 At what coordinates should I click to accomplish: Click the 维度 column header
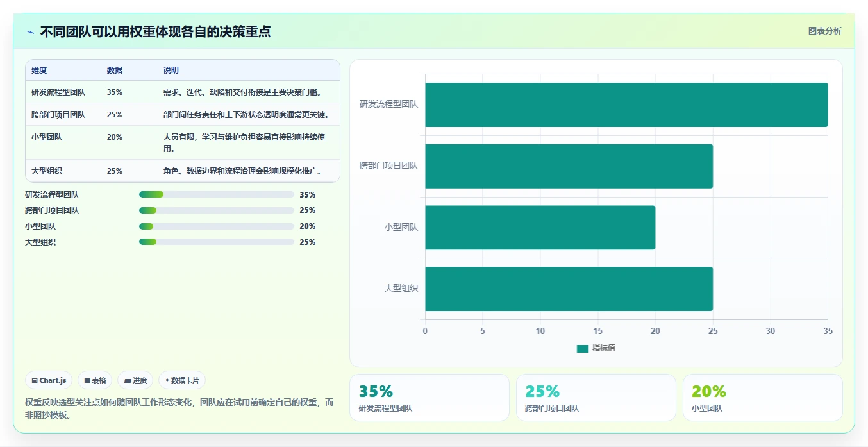pyautogui.click(x=39, y=71)
